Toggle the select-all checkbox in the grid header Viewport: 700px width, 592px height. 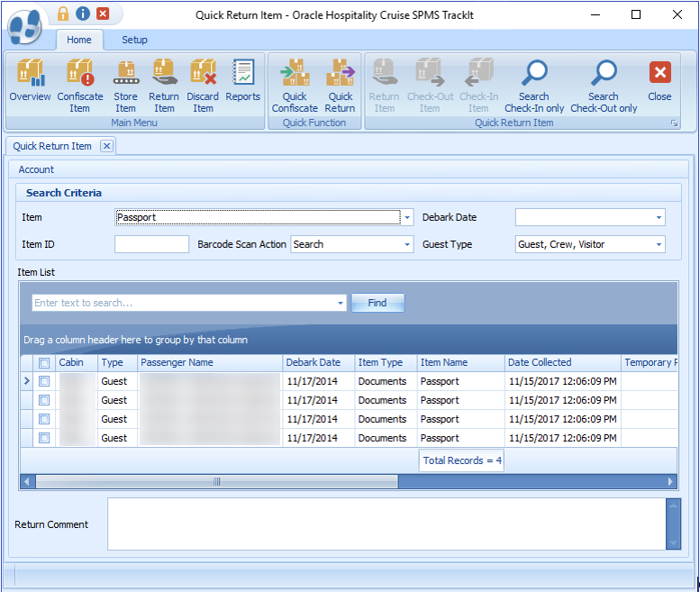44,362
